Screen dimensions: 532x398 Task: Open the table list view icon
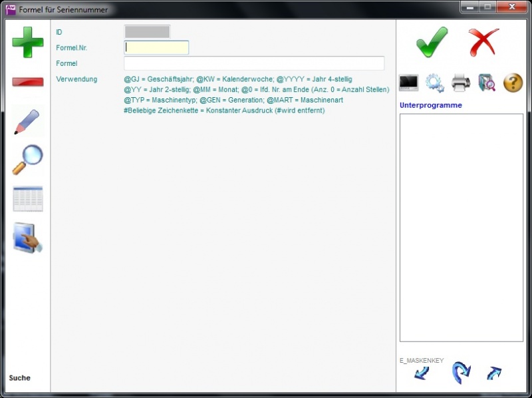pos(28,199)
